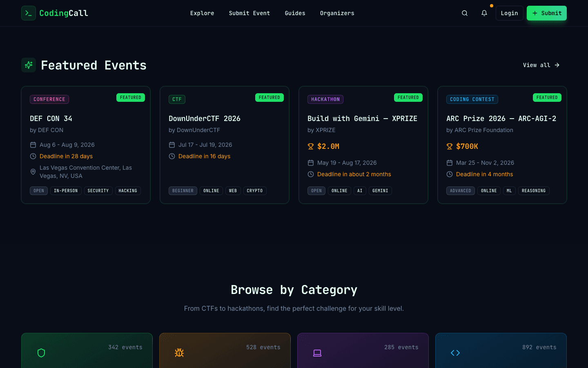Open the DownUnderCTF 2026 event title
Viewport: 588px width, 368px height.
205,119
